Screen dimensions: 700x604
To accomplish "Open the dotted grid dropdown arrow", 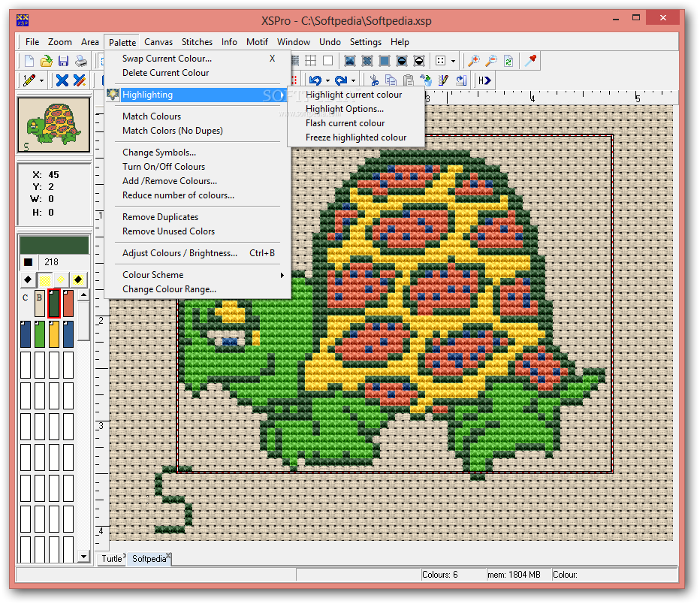I will 453,61.
